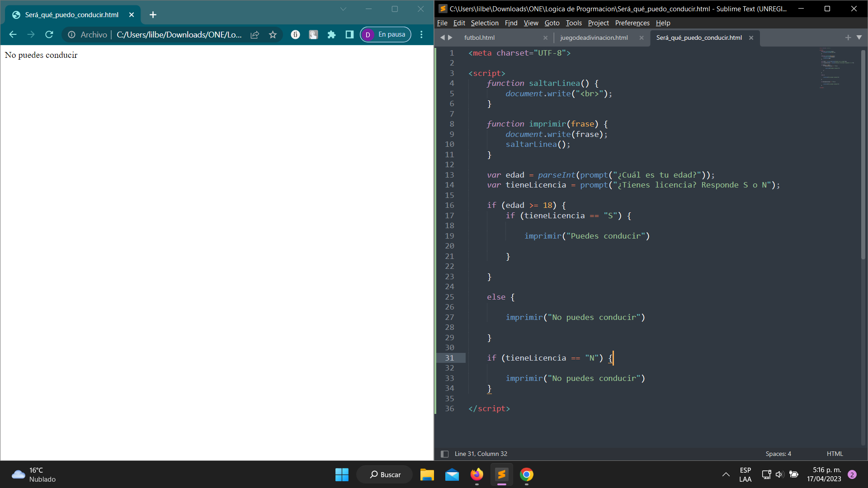Screen dimensions: 868x488
Task: Click the Extensions puzzle piece icon
Action: pyautogui.click(x=332, y=34)
